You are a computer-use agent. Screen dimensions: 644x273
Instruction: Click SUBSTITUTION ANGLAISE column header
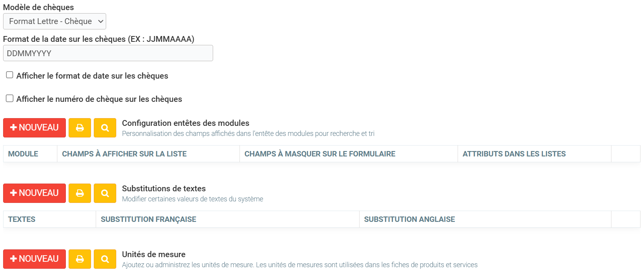(x=409, y=220)
